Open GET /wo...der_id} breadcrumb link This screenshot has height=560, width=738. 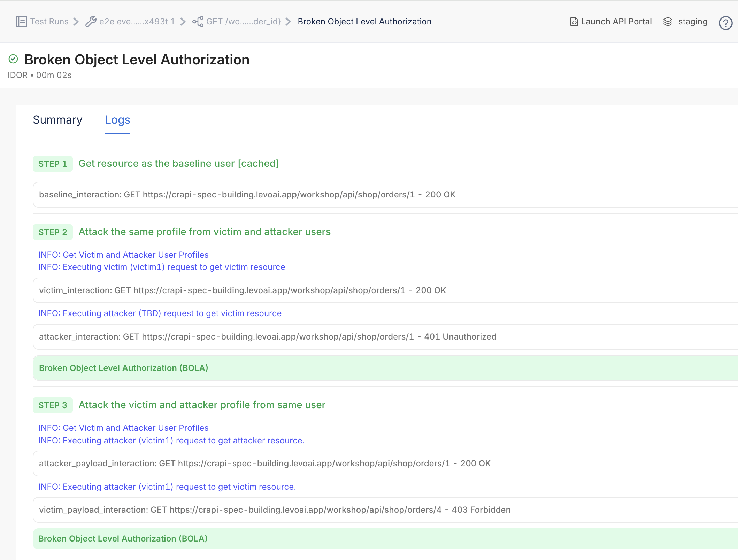tap(243, 22)
